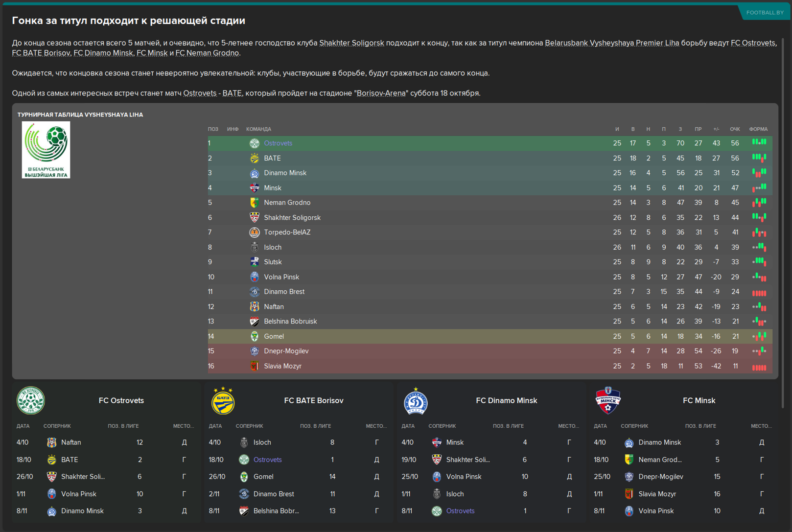Select the Neman Grodno club crest
The width and height of the screenshot is (792, 532).
coord(255,203)
